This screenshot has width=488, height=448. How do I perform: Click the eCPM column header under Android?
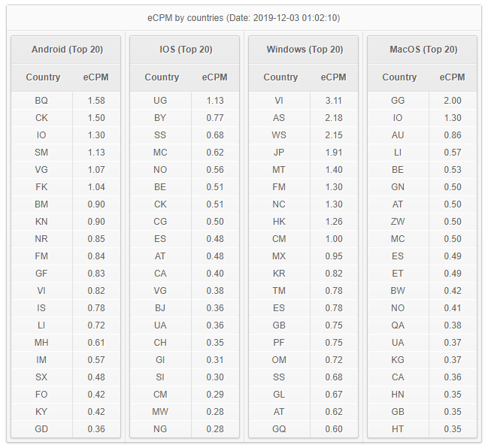tap(96, 77)
